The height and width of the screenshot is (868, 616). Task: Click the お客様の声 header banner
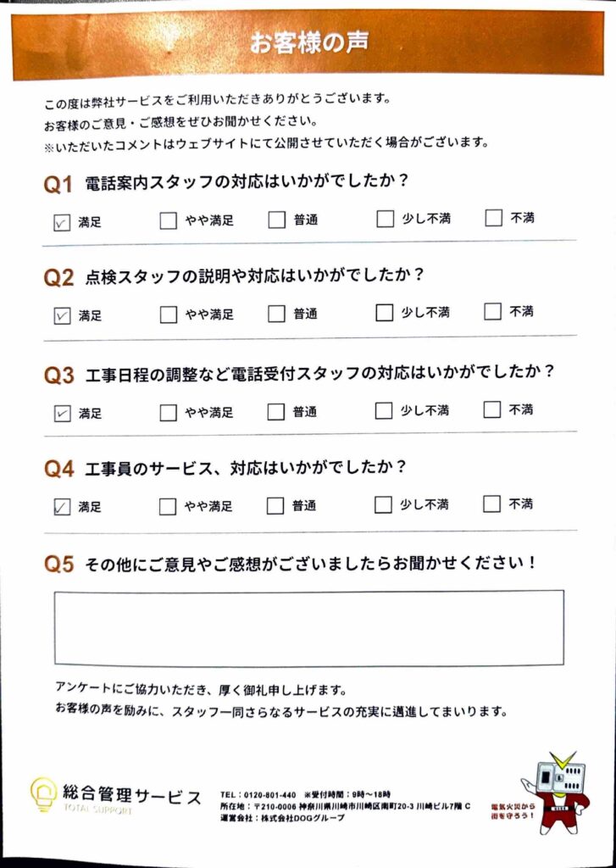(308, 44)
